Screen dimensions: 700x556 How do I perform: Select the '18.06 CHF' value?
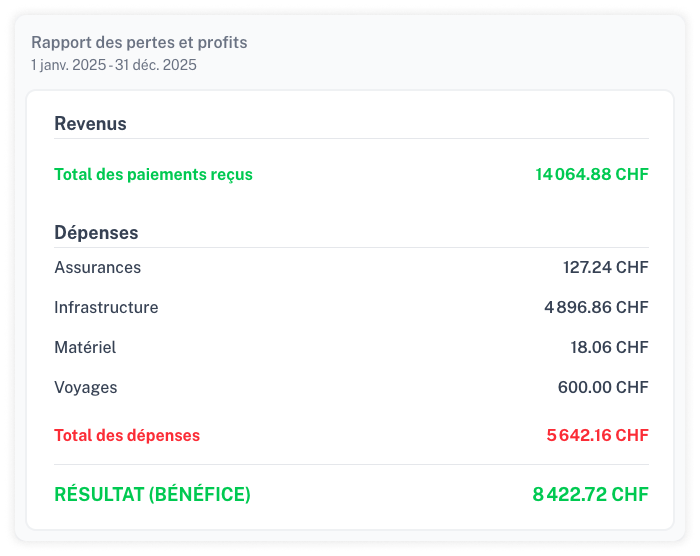(x=609, y=347)
